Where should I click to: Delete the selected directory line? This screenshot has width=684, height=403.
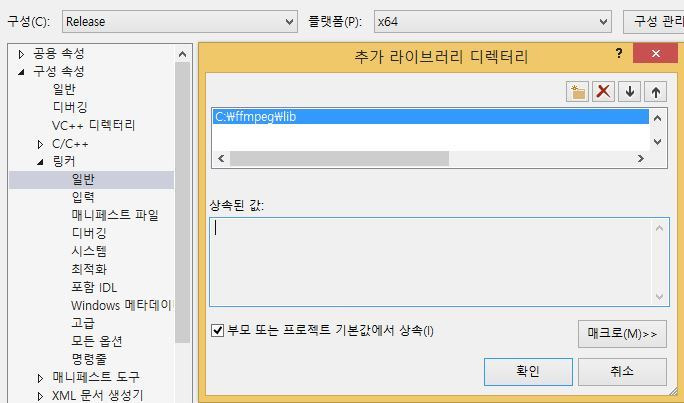tap(603, 92)
